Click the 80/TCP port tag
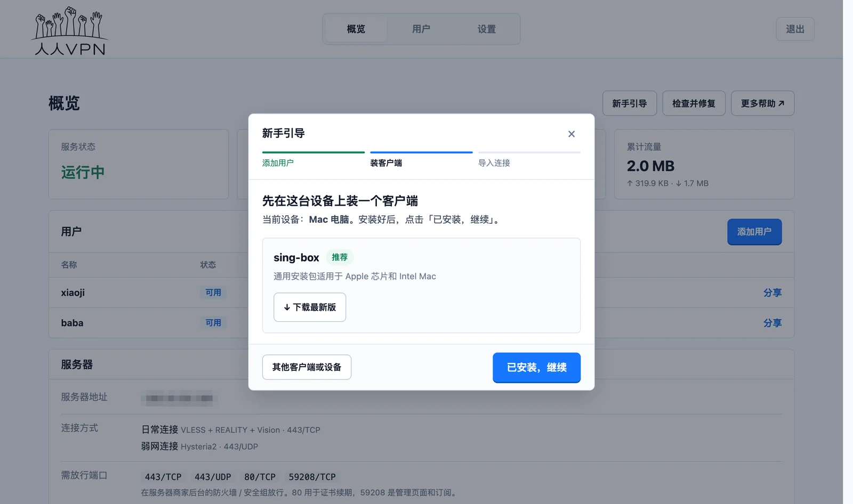Viewport: 853px width, 504px height. click(260, 477)
